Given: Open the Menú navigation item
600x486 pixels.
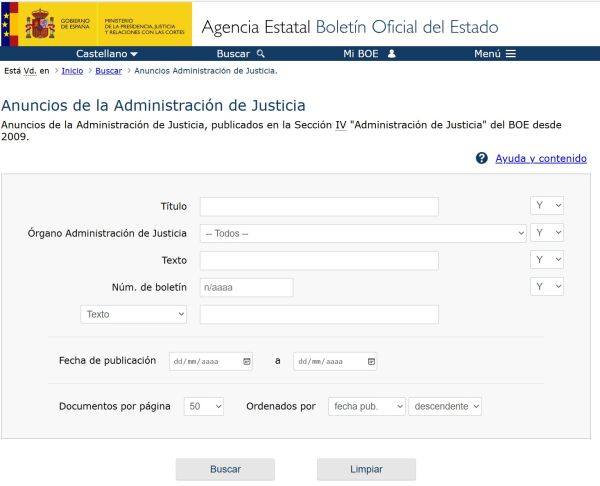Looking at the screenshot, I should click(495, 54).
